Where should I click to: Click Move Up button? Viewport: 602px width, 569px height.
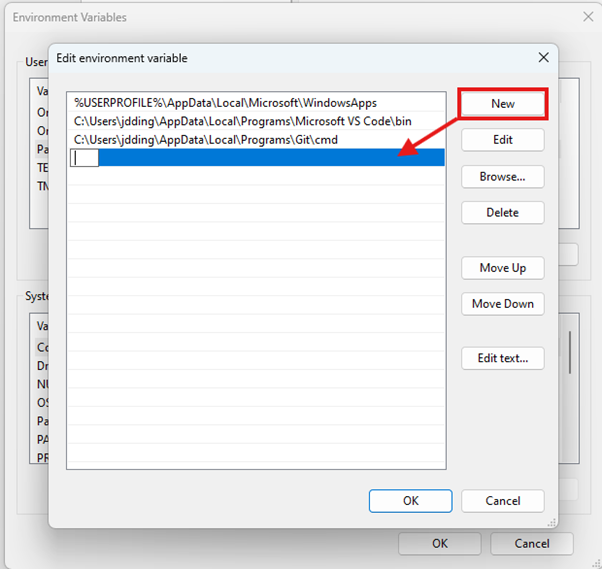(502, 268)
